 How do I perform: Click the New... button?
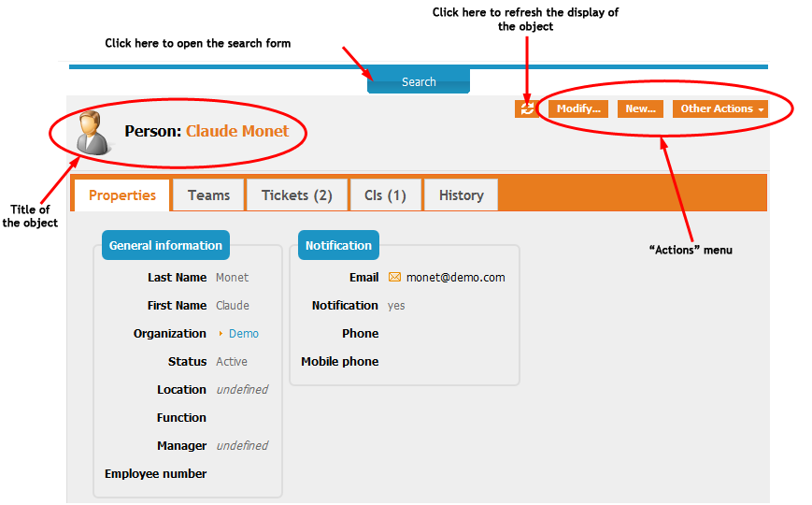coord(640,109)
